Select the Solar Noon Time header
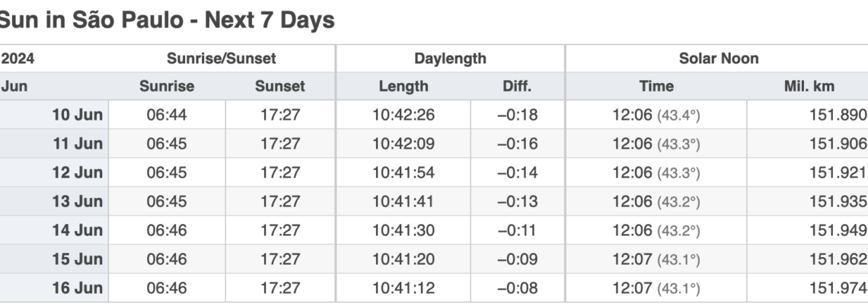868x305 pixels. (x=656, y=86)
